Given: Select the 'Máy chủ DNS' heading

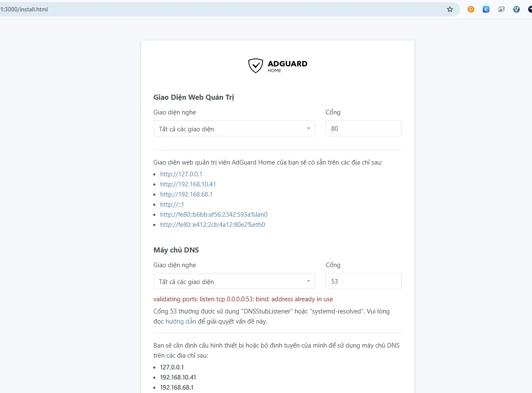Looking at the screenshot, I should click(176, 250).
